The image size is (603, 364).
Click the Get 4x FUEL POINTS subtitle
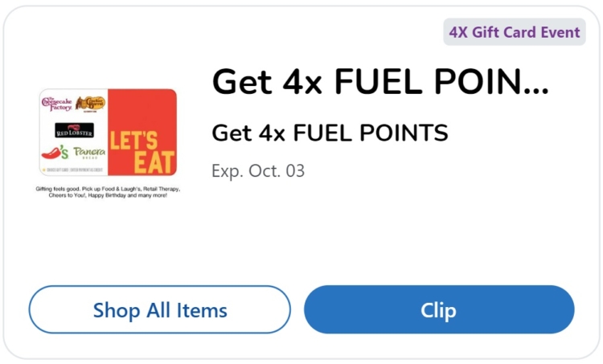[x=330, y=133]
